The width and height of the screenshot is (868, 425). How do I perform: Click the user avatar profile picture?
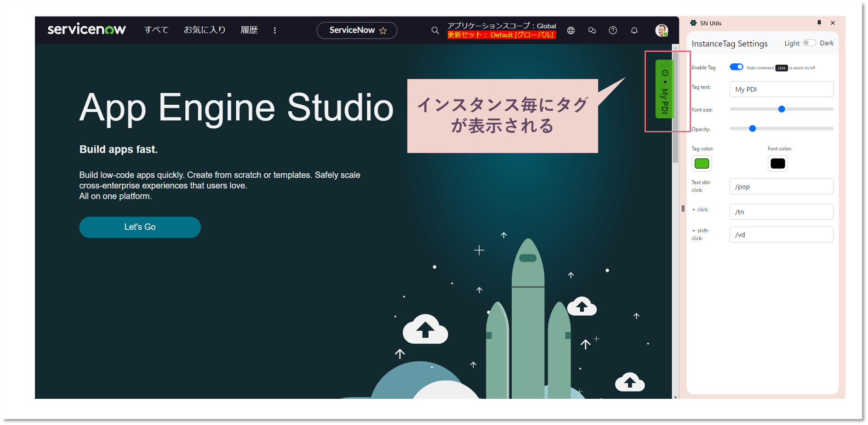[x=662, y=30]
